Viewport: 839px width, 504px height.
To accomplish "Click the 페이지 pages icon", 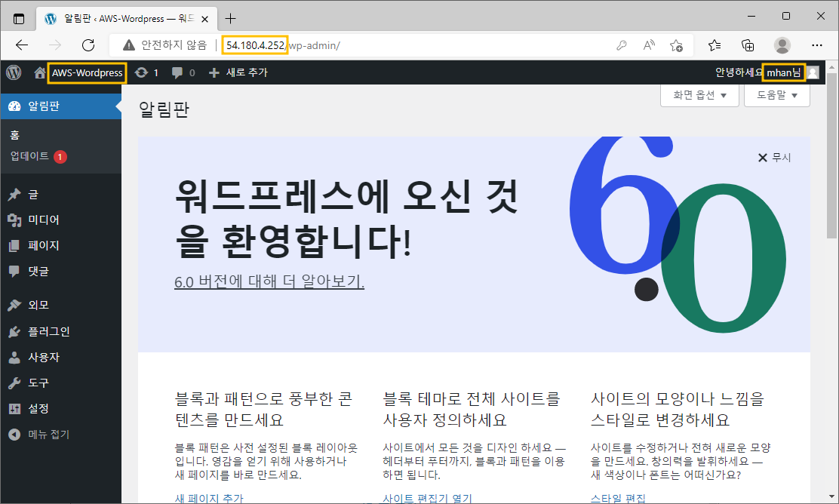I will click(14, 245).
